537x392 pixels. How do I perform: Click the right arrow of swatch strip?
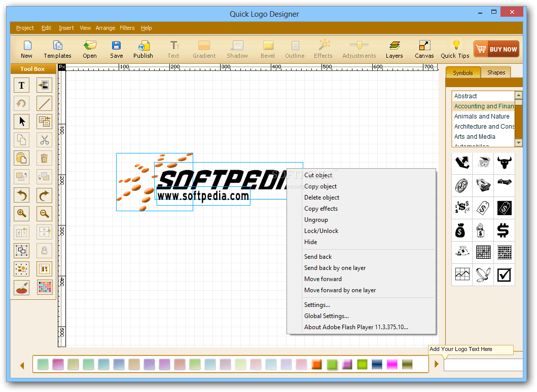click(x=436, y=364)
